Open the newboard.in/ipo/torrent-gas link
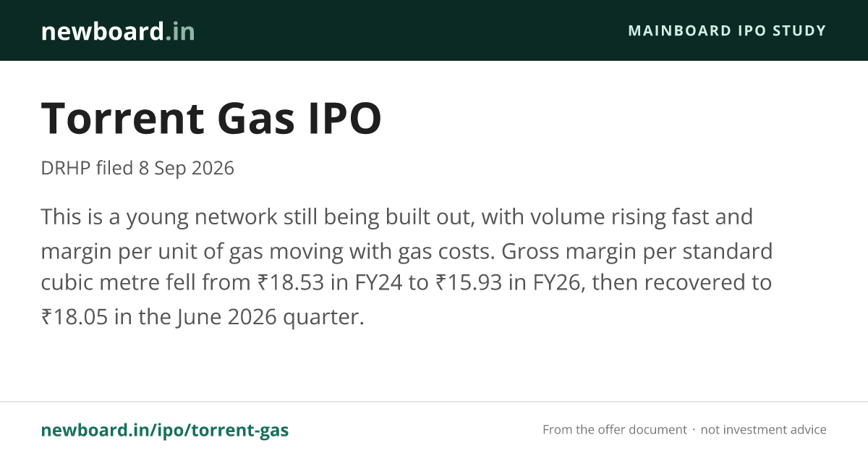The height and width of the screenshot is (456, 868). coord(165,430)
